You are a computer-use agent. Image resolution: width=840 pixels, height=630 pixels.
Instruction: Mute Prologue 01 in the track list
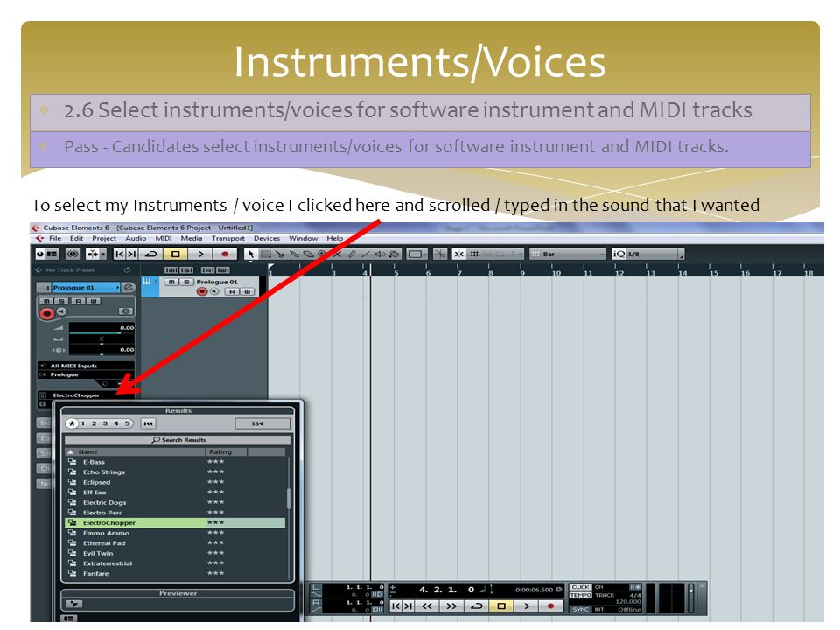171,282
